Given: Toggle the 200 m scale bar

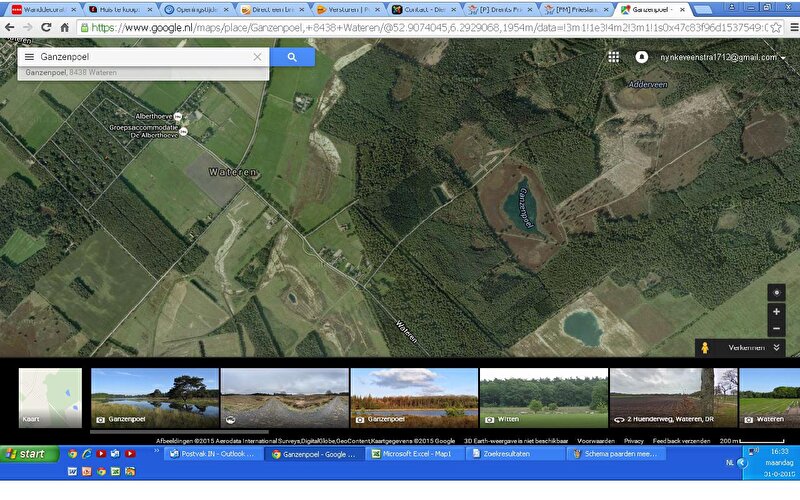Looking at the screenshot, I should coord(752,441).
